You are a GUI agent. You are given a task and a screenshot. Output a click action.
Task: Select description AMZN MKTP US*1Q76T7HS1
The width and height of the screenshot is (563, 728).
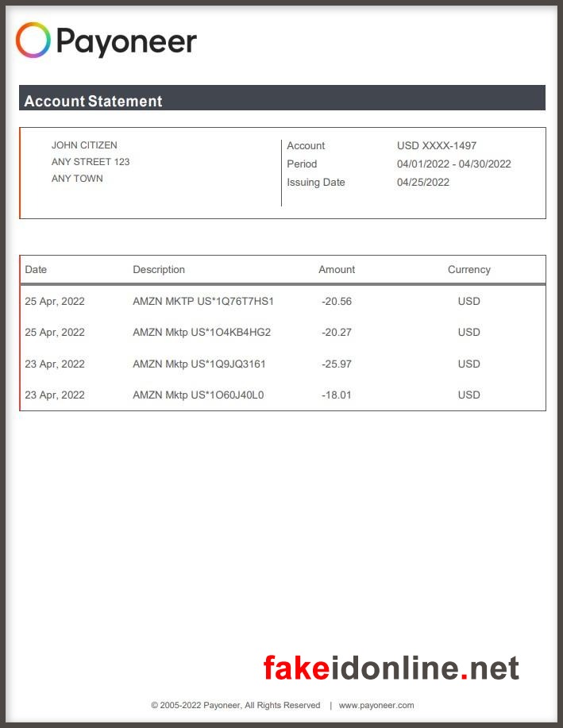pyautogui.click(x=203, y=302)
